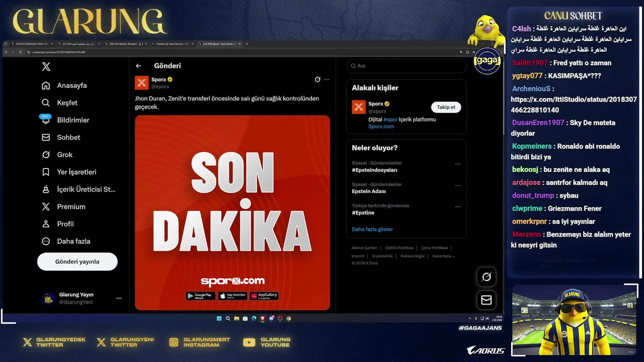Image resolution: width=644 pixels, height=362 pixels.
Task: Open Chrome from taskbar
Action: (x=289, y=318)
